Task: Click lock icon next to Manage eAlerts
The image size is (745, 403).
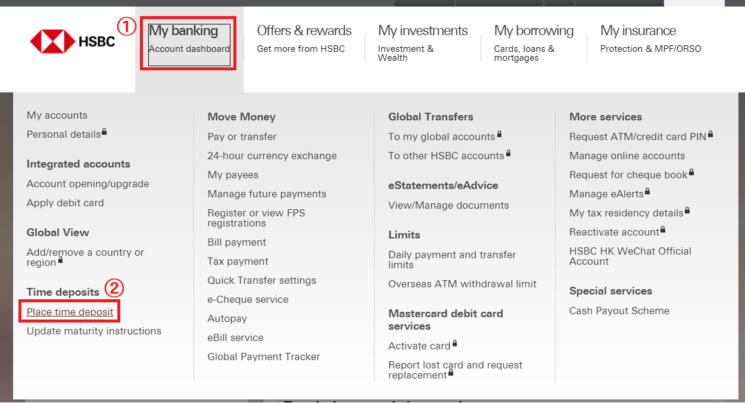Action: click(x=649, y=191)
